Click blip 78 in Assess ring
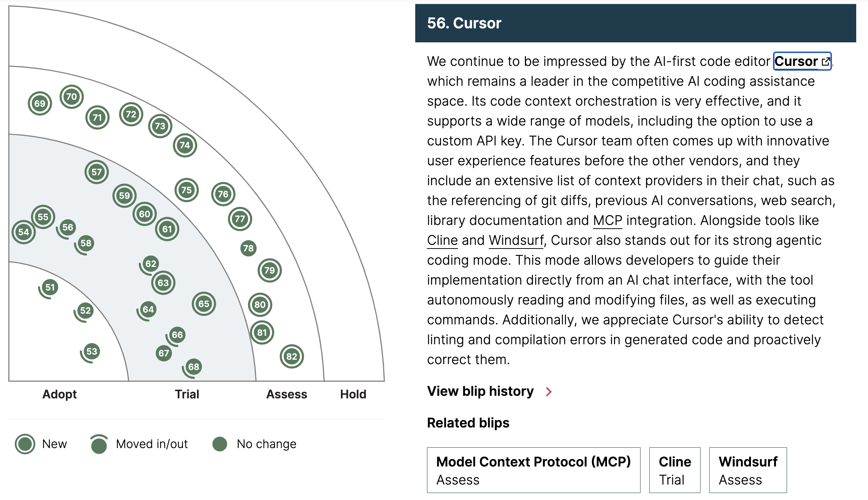Screen dimensions: 868x500 (x=248, y=248)
